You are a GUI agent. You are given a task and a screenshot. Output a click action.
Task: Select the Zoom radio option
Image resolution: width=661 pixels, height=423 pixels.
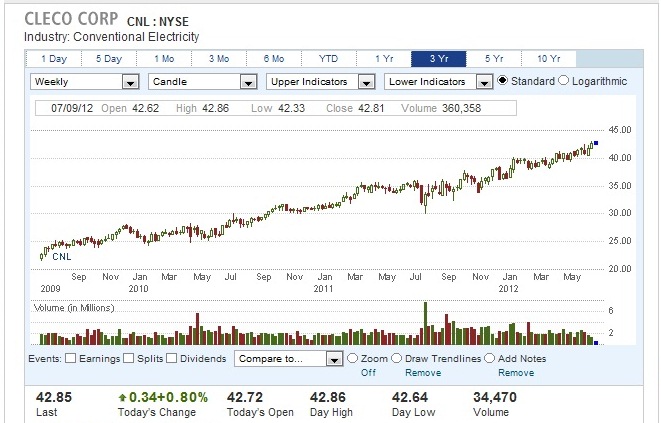[x=352, y=358]
